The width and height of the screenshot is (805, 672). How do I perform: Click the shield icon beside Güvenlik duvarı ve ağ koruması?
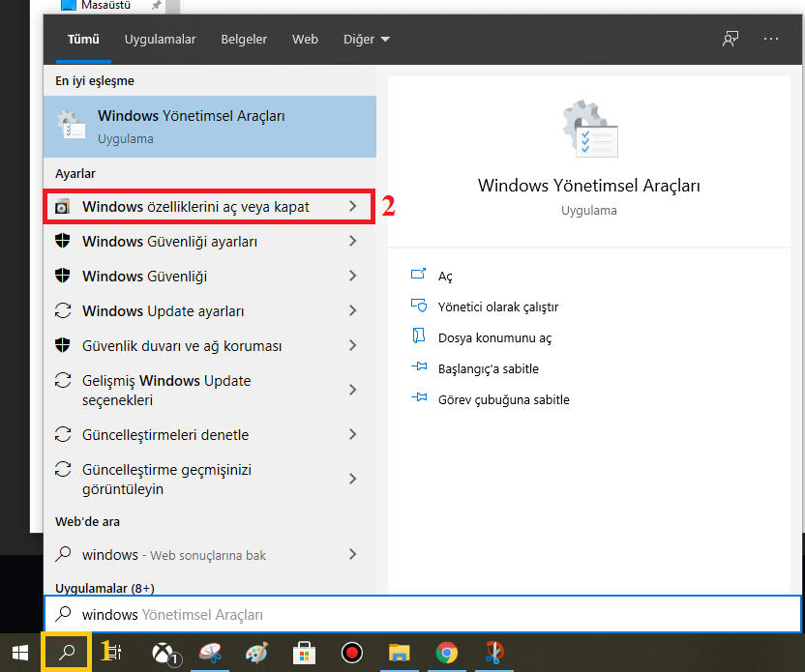pos(63,345)
